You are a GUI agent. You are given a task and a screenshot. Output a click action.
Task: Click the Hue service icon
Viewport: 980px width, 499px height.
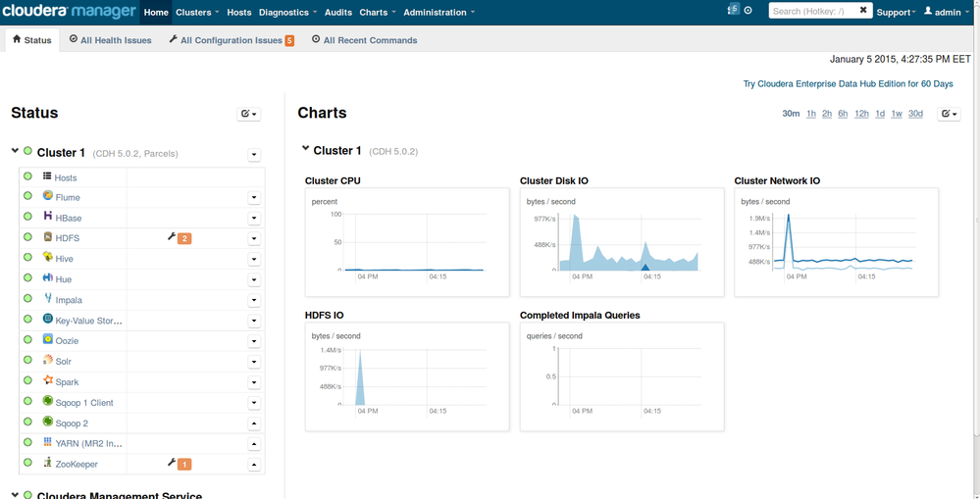point(47,277)
